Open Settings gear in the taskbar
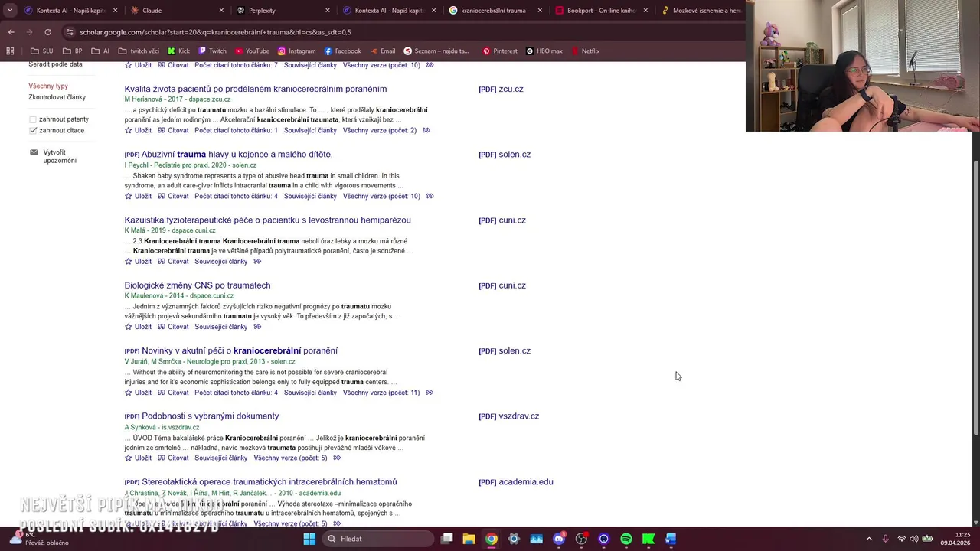Image resolution: width=980 pixels, height=551 pixels. click(x=514, y=539)
